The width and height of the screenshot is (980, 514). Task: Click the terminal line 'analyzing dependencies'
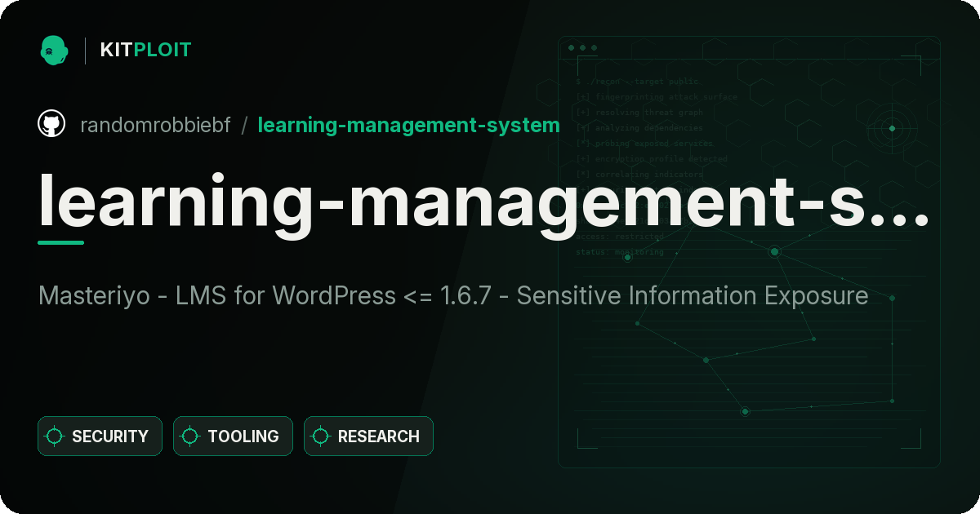(x=639, y=128)
